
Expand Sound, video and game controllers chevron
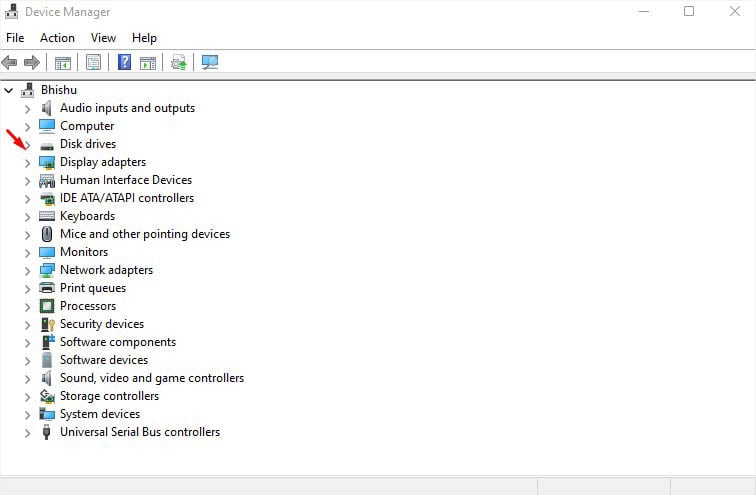click(x=27, y=379)
